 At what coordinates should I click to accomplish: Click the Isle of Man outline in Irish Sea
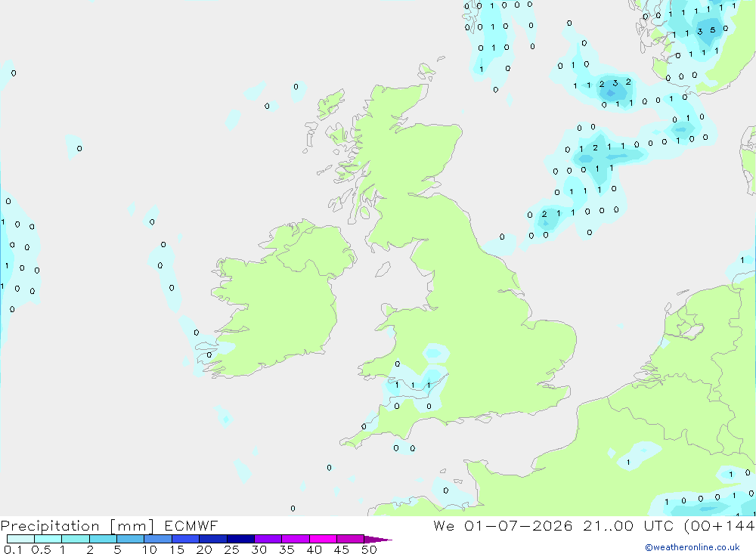click(x=383, y=269)
